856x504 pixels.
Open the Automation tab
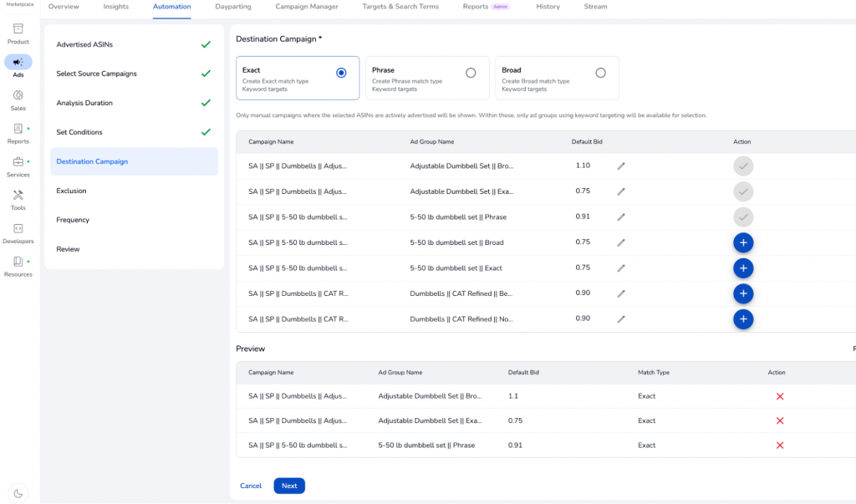(x=172, y=7)
